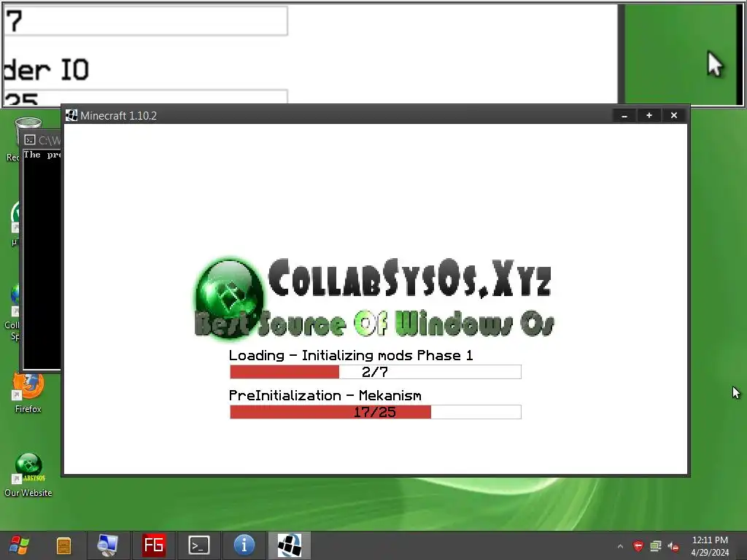Click the 17/25 Mekanism progress bar
This screenshot has width=747, height=560.
pos(376,412)
